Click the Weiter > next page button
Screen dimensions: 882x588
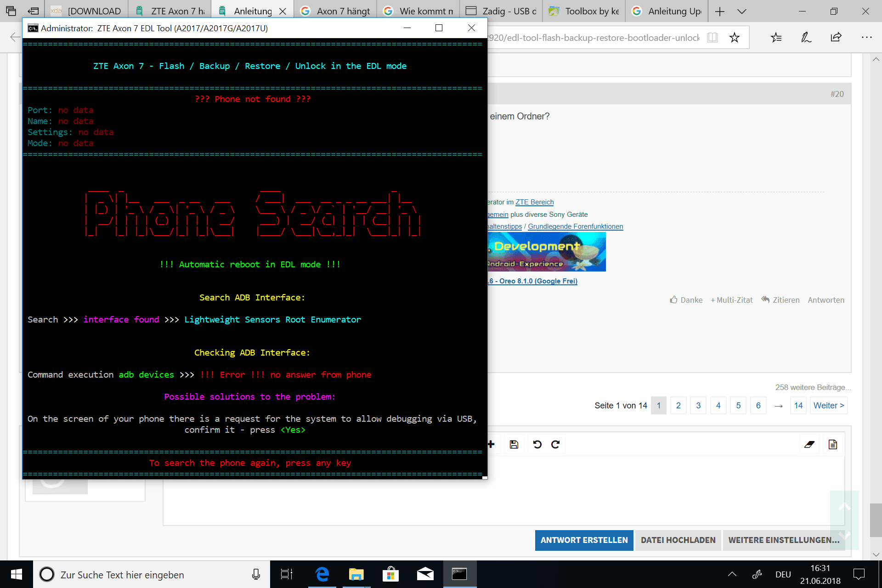(x=829, y=406)
